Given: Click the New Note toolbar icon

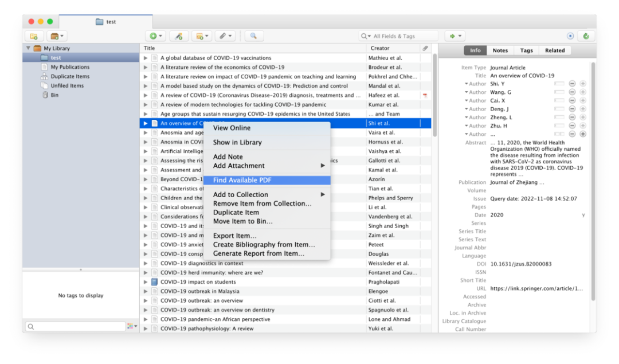Looking at the screenshot, I should click(x=201, y=36).
